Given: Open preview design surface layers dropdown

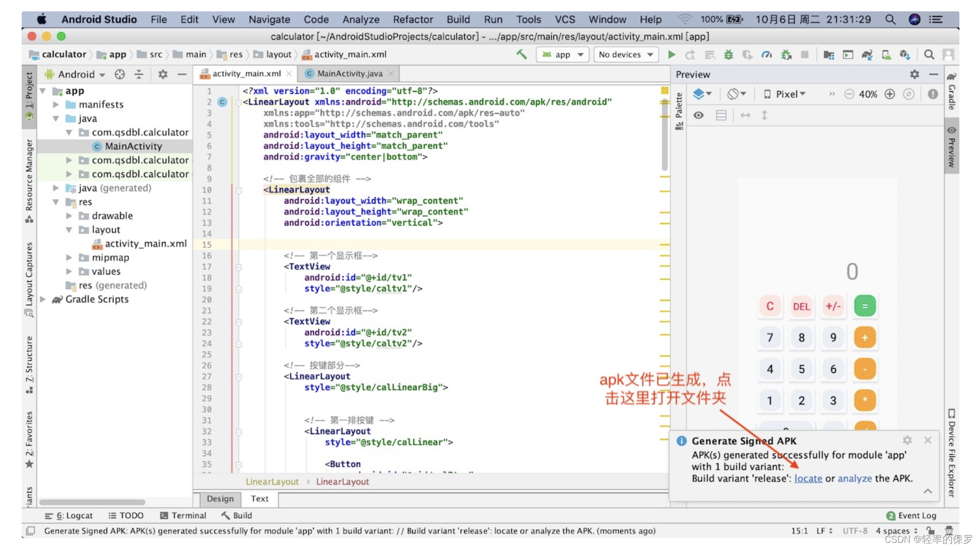Looking at the screenshot, I should point(702,94).
